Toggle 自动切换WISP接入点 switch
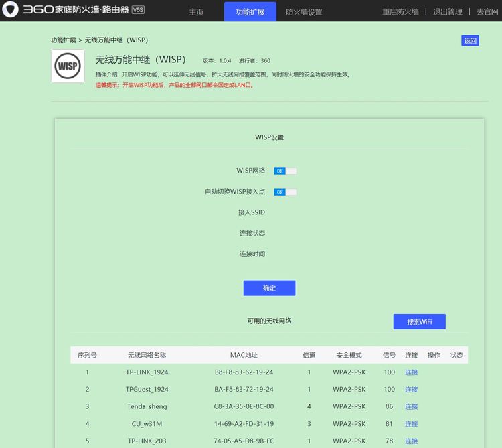 pos(285,192)
